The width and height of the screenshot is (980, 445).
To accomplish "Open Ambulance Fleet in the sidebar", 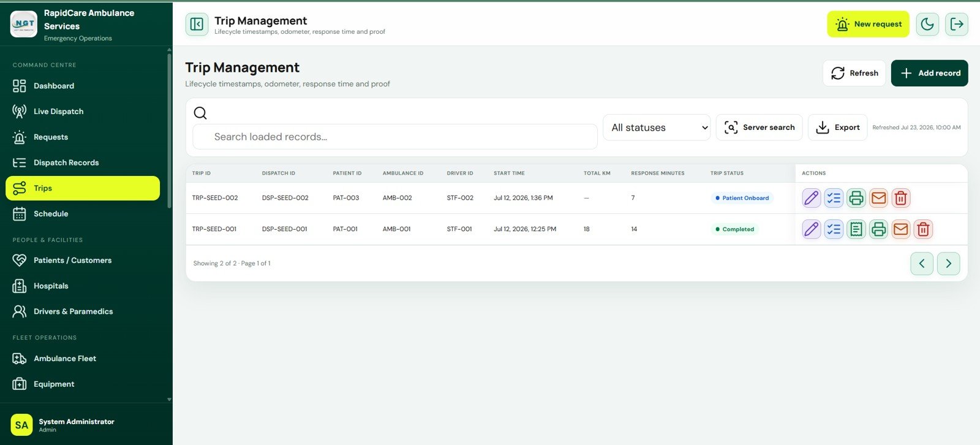I will [x=83, y=359].
